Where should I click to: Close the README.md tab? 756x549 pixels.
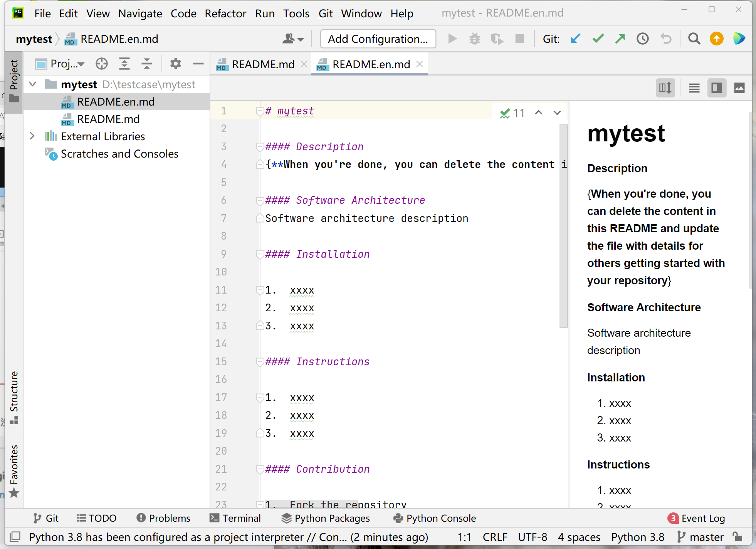point(304,64)
